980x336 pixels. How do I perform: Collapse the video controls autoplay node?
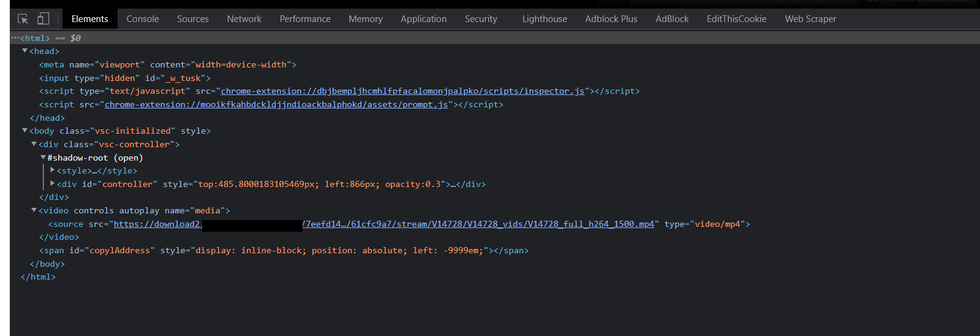34,210
